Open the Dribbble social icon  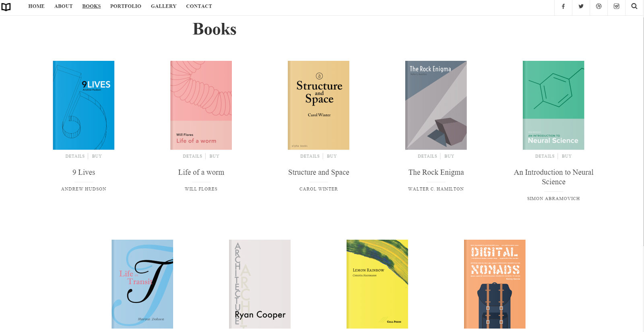[599, 6]
